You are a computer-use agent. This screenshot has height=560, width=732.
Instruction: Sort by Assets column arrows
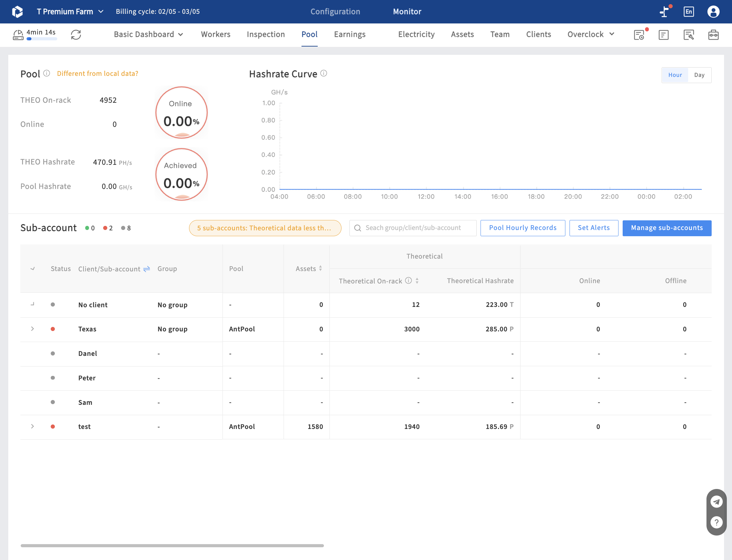click(x=320, y=268)
